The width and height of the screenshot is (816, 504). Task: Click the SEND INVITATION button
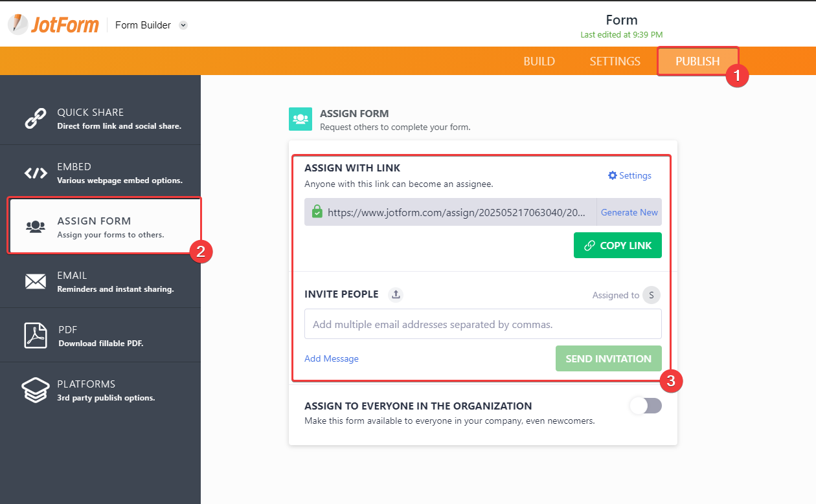[608, 358]
